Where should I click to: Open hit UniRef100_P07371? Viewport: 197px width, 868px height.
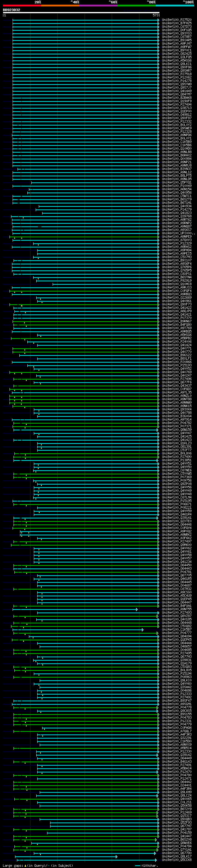[177, 426]
